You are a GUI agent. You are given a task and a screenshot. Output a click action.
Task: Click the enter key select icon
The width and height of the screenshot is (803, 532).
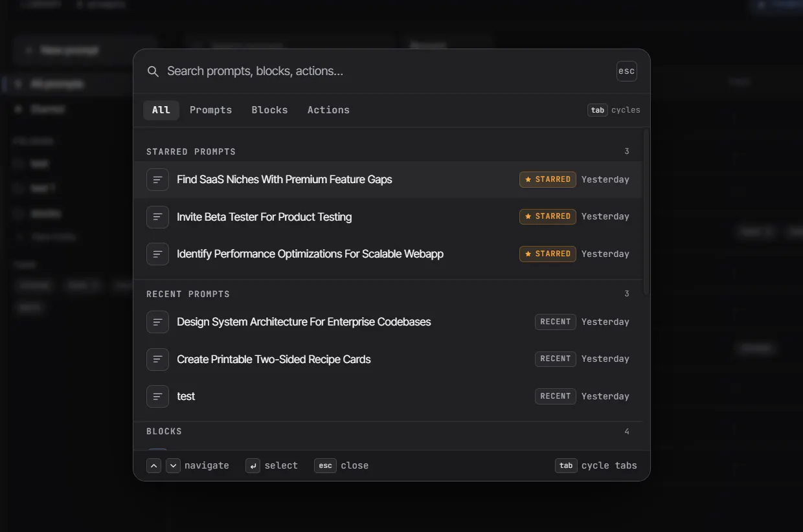253,465
